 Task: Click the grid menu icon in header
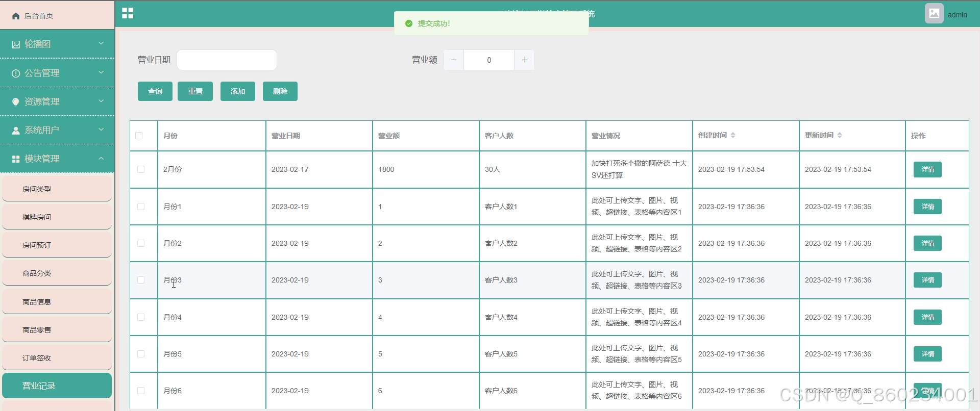[x=128, y=13]
